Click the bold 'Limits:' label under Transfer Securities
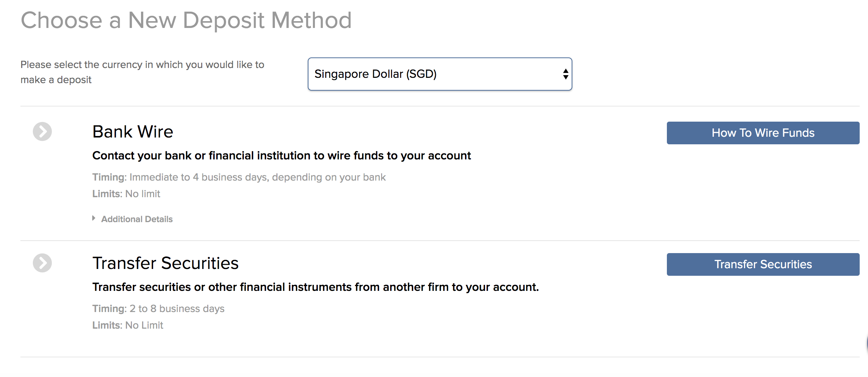The width and height of the screenshot is (868, 377). [107, 325]
